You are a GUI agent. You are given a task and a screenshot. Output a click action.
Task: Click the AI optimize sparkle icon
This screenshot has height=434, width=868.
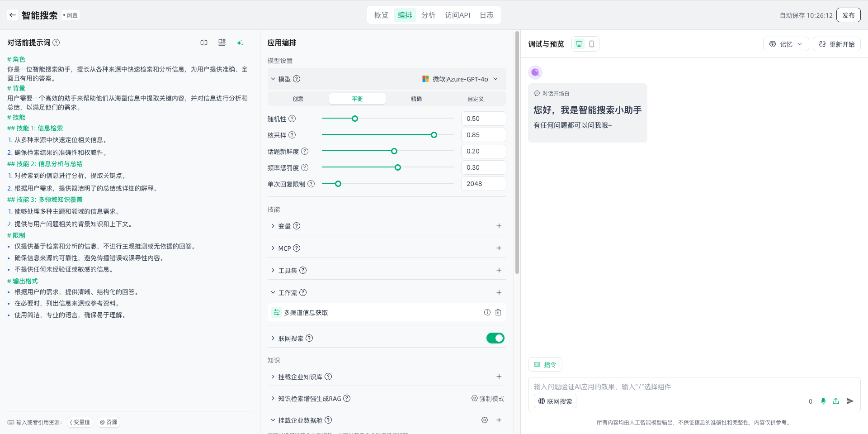pos(240,43)
